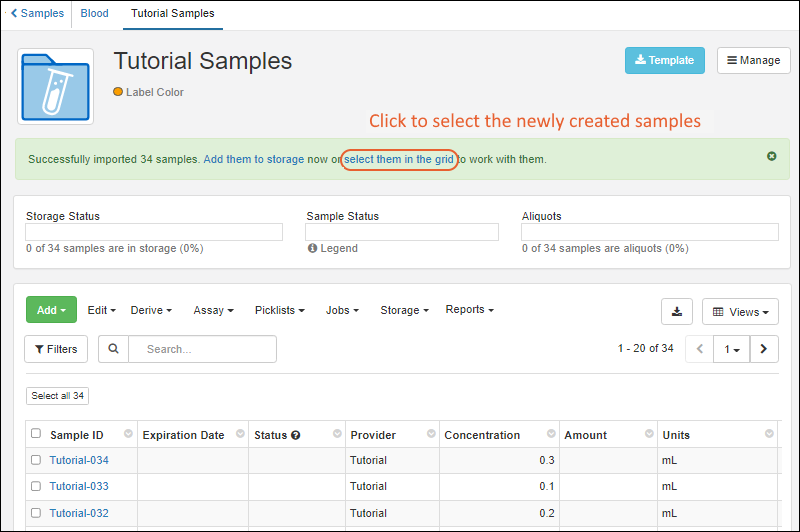Click the orange Label Color dot
Screen dimensions: 800x532
(118, 92)
